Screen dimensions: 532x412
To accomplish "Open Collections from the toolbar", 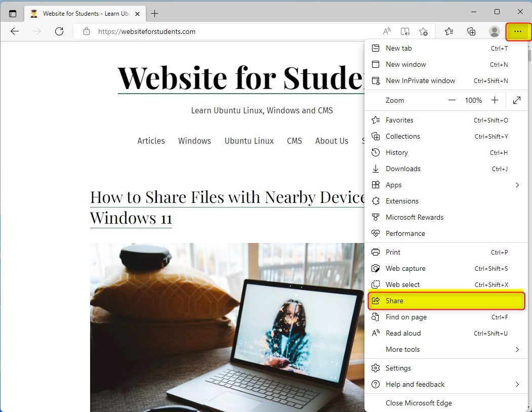I will (x=471, y=31).
